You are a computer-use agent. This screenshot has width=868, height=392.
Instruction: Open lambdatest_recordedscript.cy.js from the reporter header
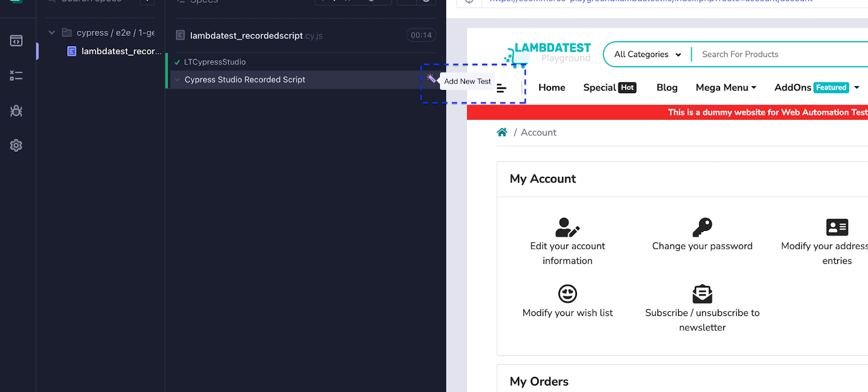point(256,36)
